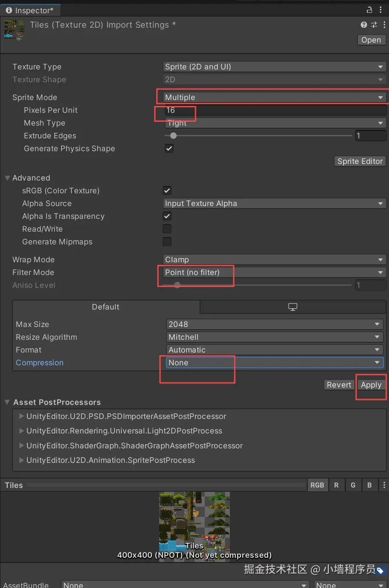Image resolution: width=389 pixels, height=588 pixels.
Task: Open Format dropdown
Action: (275, 350)
